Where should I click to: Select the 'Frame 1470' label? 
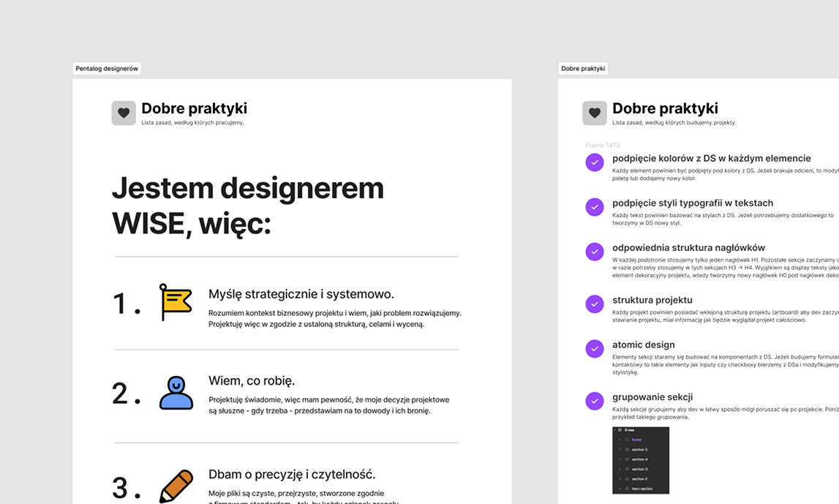[603, 146]
